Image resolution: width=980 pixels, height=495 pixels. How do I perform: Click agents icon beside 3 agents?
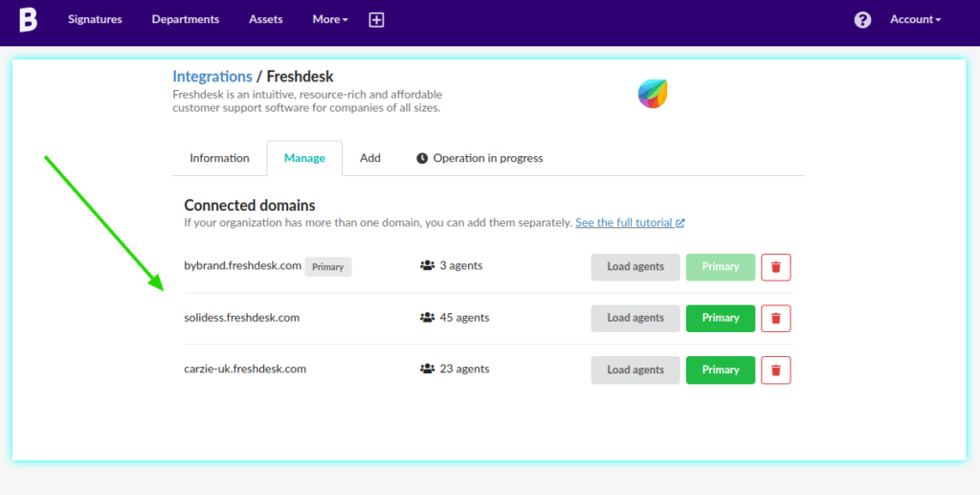tap(428, 265)
